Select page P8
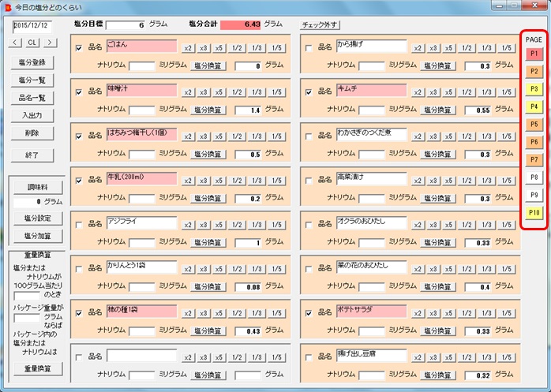Image resolution: width=551 pixels, height=392 pixels. click(534, 177)
